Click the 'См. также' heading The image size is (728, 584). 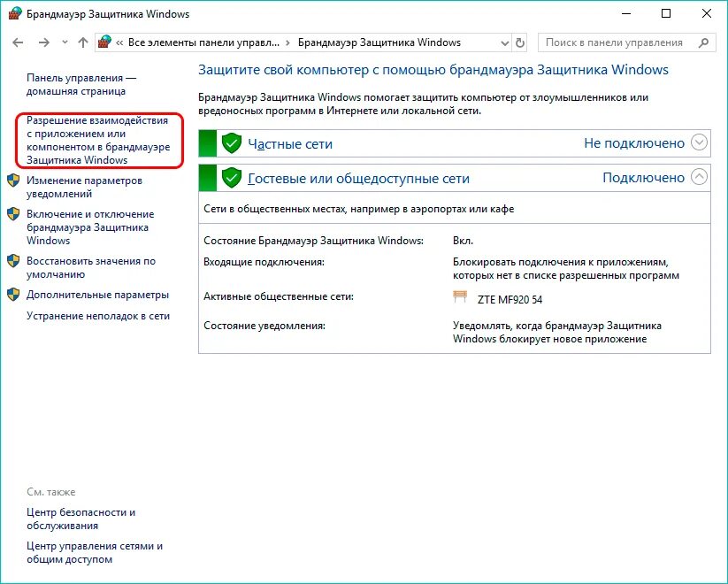click(51, 492)
